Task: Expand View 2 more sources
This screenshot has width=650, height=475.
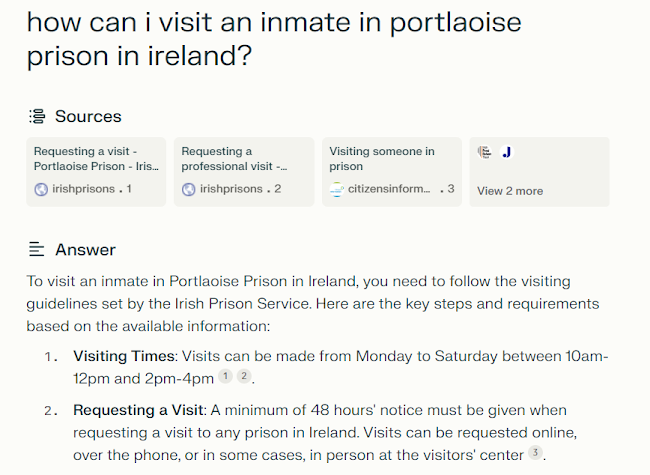Action: (510, 191)
